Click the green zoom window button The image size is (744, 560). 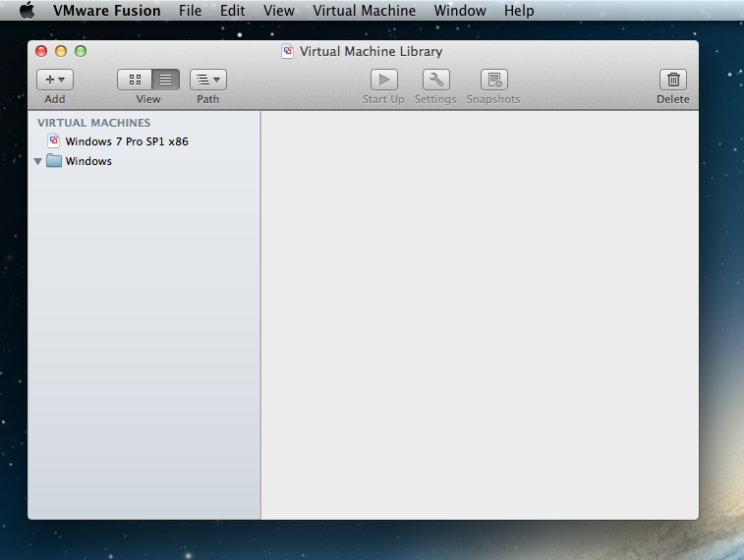point(81,51)
